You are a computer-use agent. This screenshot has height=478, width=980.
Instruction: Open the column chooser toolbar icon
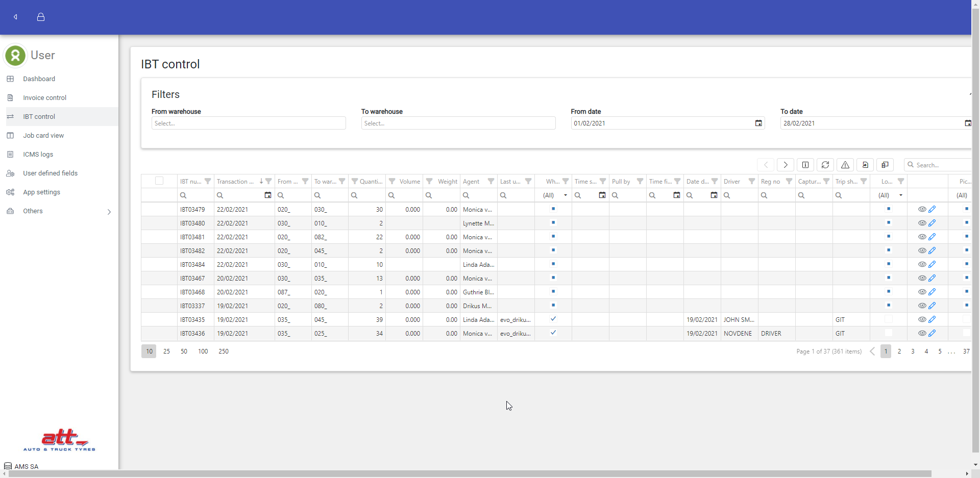tap(885, 165)
